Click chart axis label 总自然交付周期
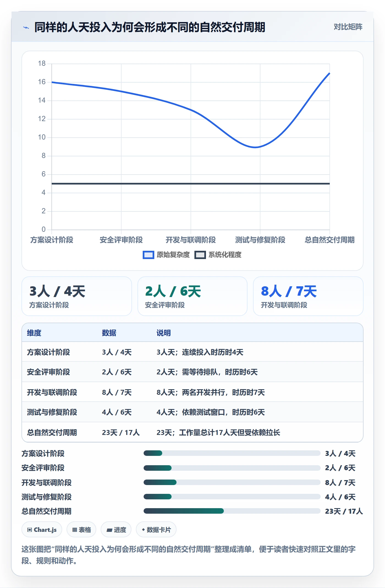This screenshot has width=385, height=588. (x=329, y=240)
